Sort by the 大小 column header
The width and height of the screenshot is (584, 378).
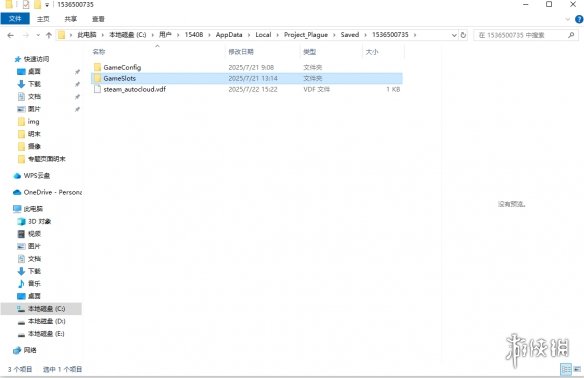[x=372, y=52]
